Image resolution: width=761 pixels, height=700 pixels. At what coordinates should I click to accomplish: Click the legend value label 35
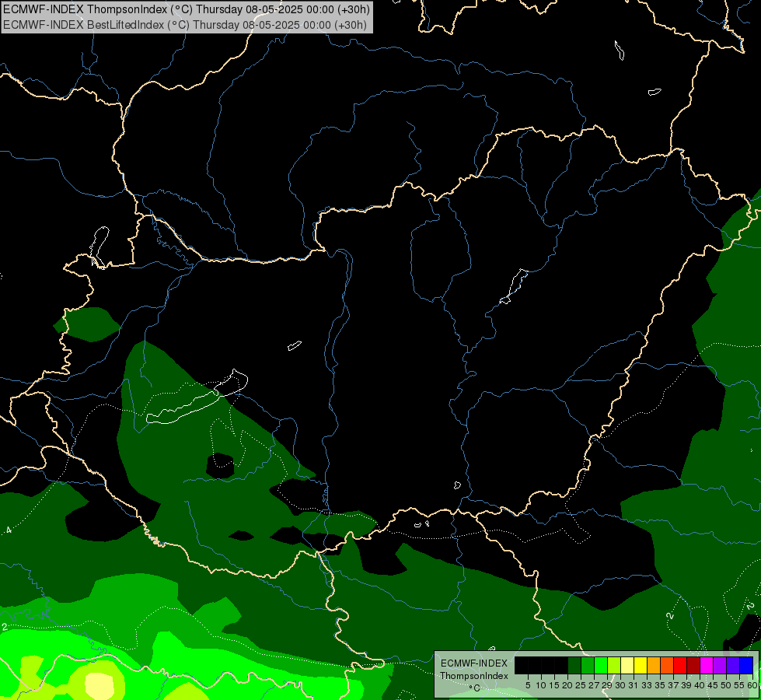660,685
